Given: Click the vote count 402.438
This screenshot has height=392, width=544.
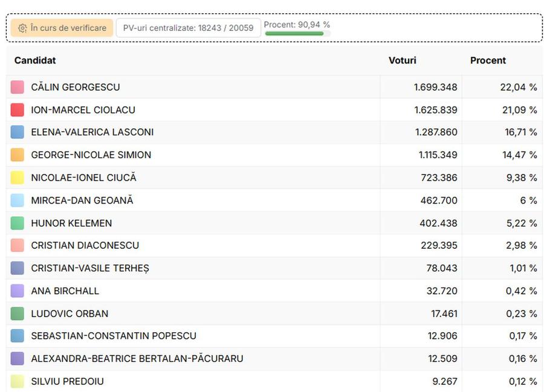Looking at the screenshot, I should [x=439, y=223].
